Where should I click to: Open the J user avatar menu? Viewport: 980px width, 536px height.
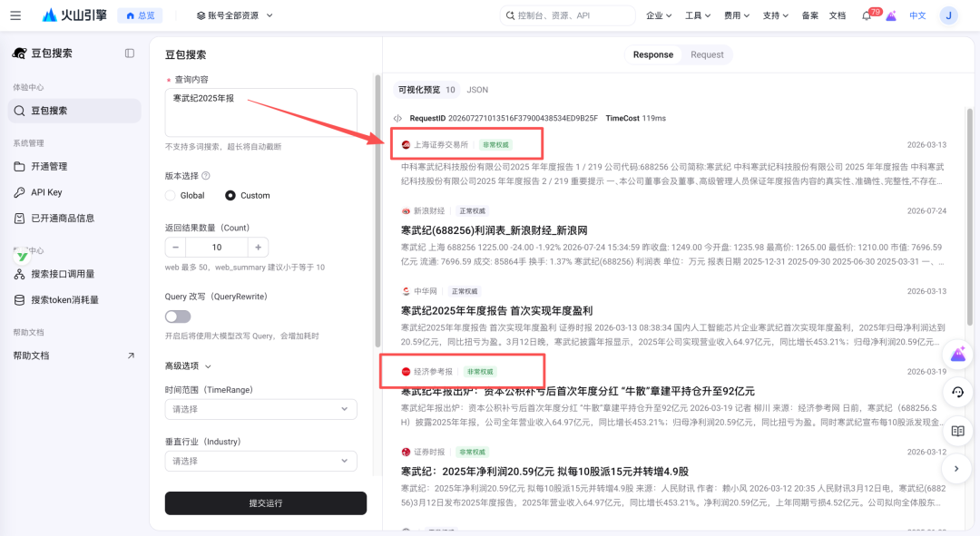click(949, 15)
